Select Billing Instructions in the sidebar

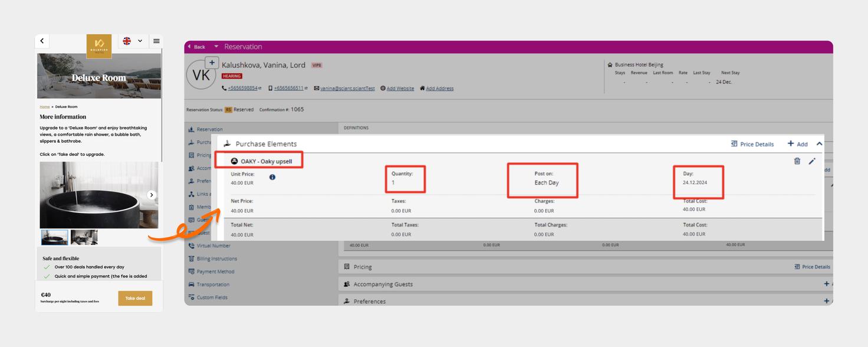click(216, 258)
